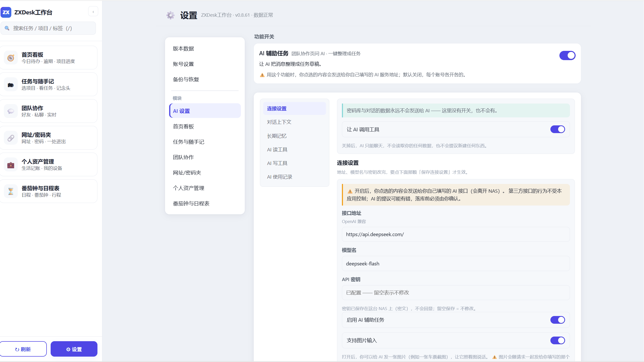
Task: Collapse the sidebar with the chevron button
Action: tap(93, 12)
